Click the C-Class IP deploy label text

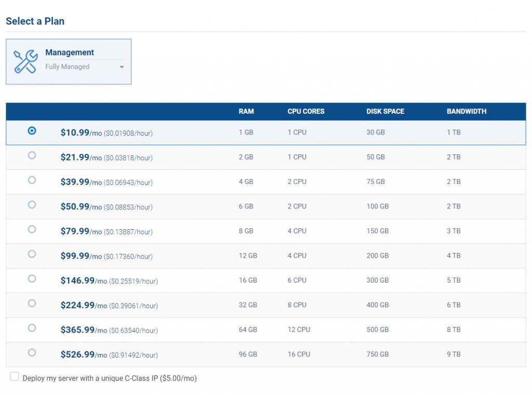[x=110, y=378]
